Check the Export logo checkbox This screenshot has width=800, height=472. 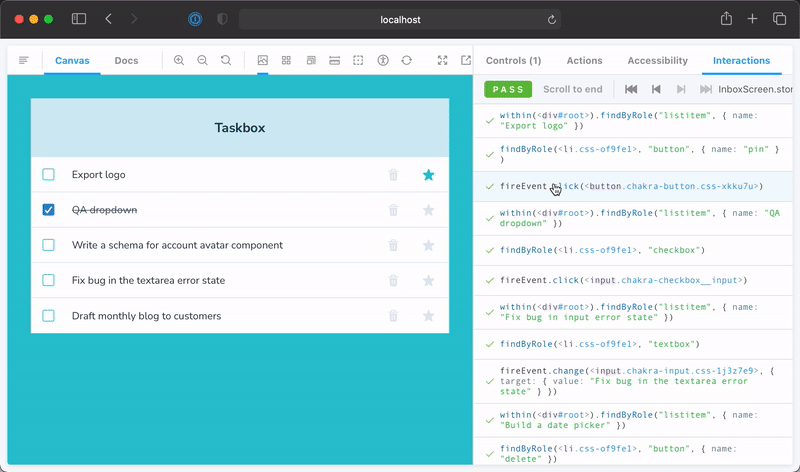click(x=48, y=175)
